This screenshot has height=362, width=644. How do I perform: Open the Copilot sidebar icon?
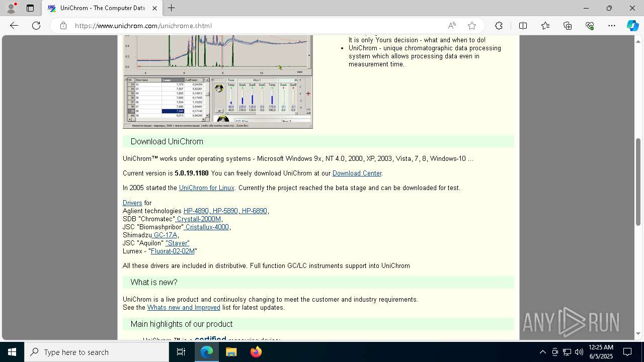tap(632, 26)
